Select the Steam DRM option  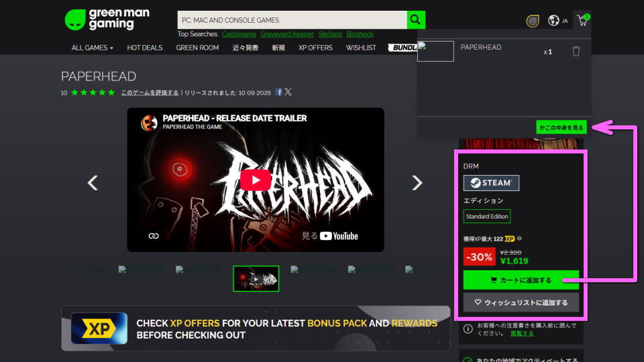491,183
